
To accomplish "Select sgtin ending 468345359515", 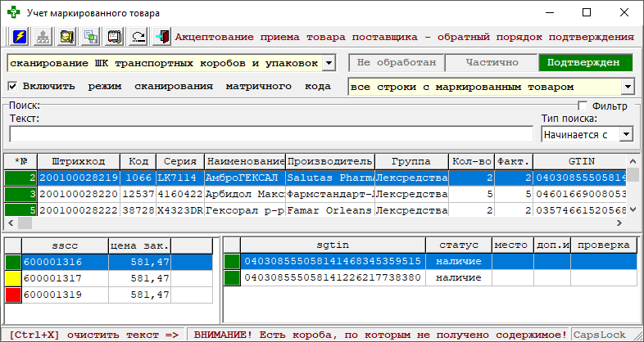I will coord(333,261).
